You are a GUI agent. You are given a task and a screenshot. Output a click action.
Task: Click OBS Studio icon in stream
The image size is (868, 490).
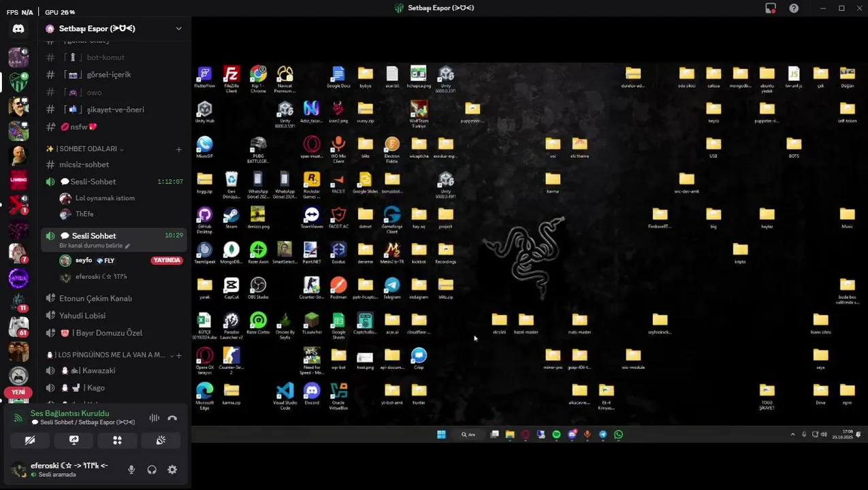point(258,289)
